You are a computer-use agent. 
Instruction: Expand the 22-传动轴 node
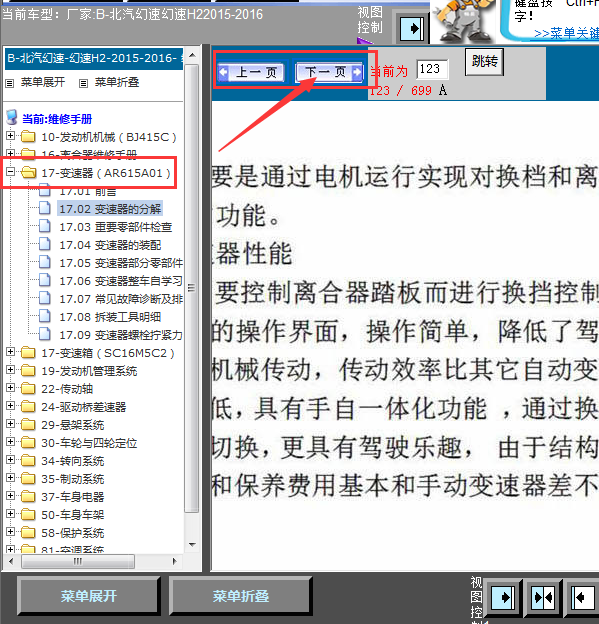[x=11, y=388]
